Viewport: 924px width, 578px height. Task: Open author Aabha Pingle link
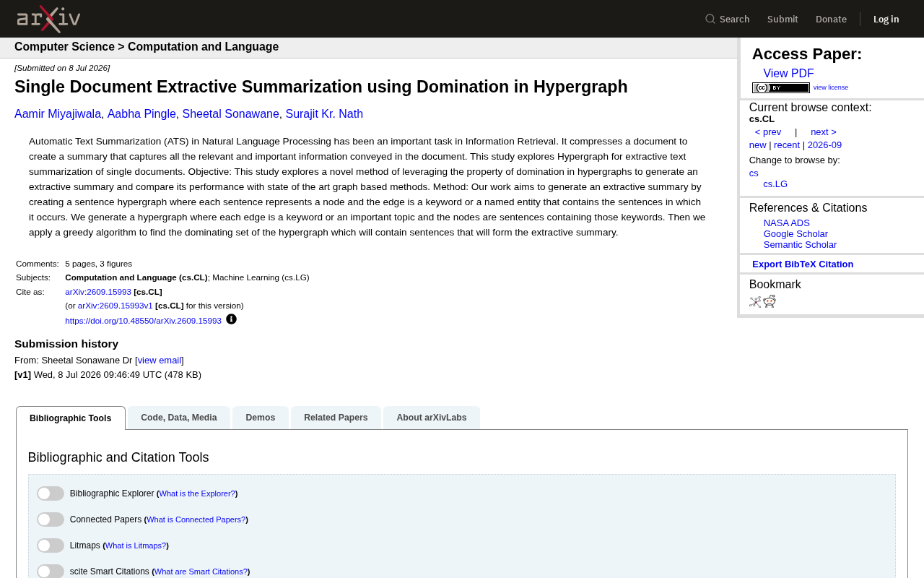(141, 114)
